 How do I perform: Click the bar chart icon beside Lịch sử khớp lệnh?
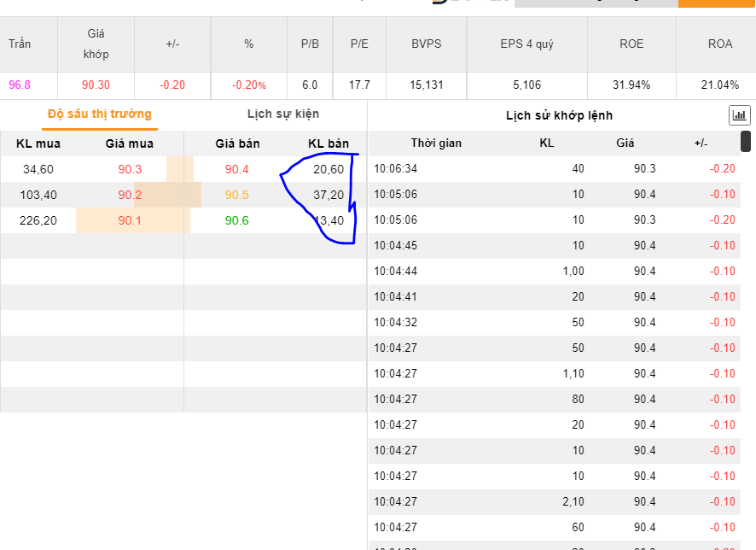coord(739,115)
